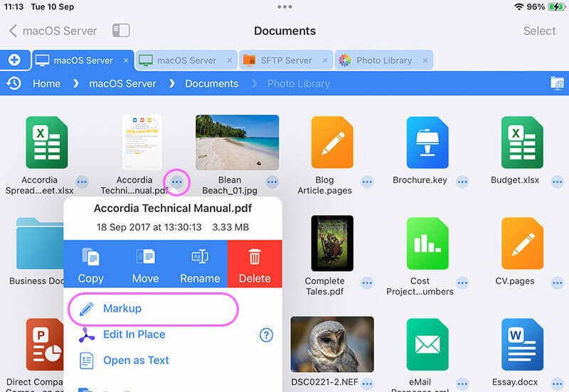Open the Direct Compa PowerPoint file icon
The height and width of the screenshot is (392, 569).
click(x=45, y=344)
